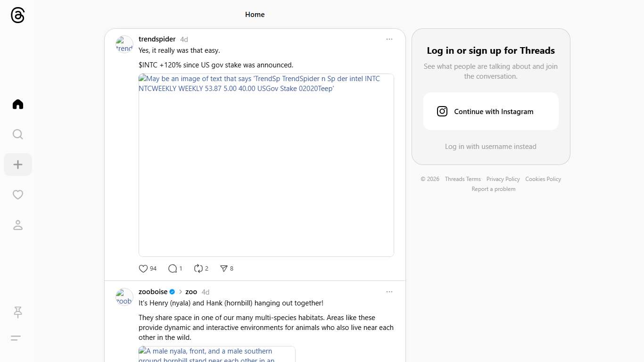Choose Log in with username instead
The image size is (644, 362).
[490, 147]
